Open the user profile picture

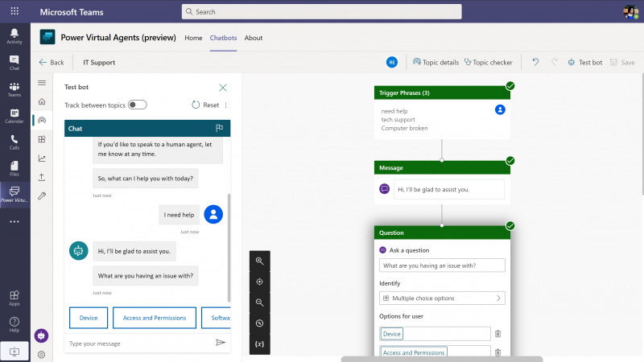pos(630,11)
